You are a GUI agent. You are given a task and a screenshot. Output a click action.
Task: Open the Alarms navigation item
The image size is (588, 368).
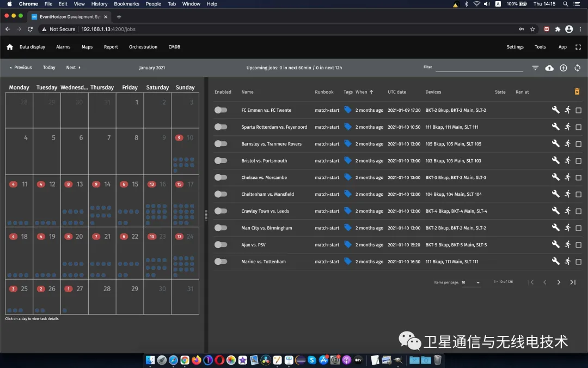pyautogui.click(x=63, y=47)
